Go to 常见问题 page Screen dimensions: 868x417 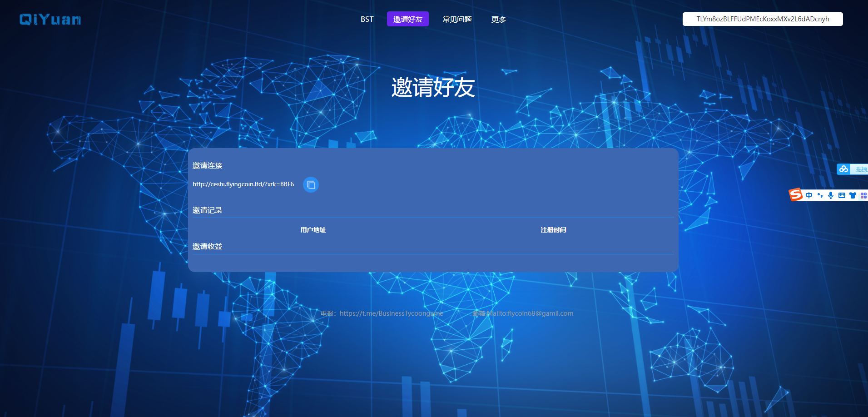tap(457, 19)
